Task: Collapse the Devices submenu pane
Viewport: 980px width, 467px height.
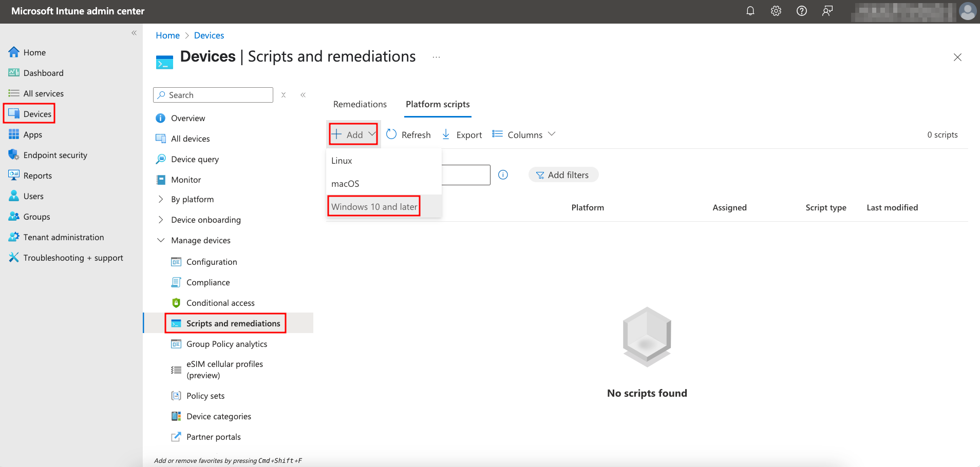Action: point(303,95)
